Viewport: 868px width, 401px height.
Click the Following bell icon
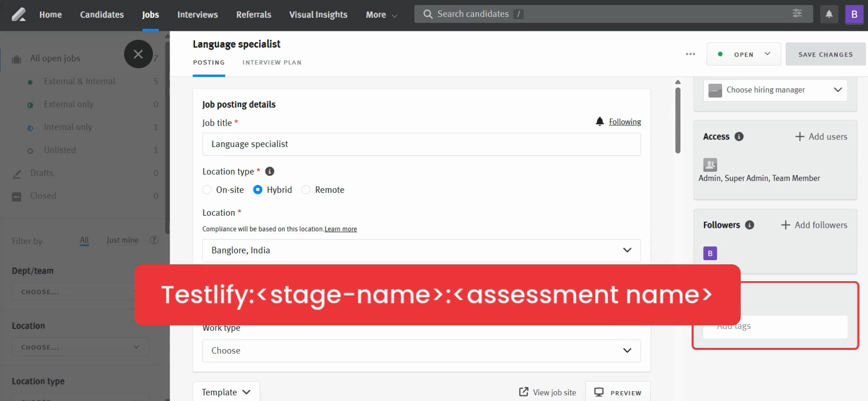(x=600, y=121)
